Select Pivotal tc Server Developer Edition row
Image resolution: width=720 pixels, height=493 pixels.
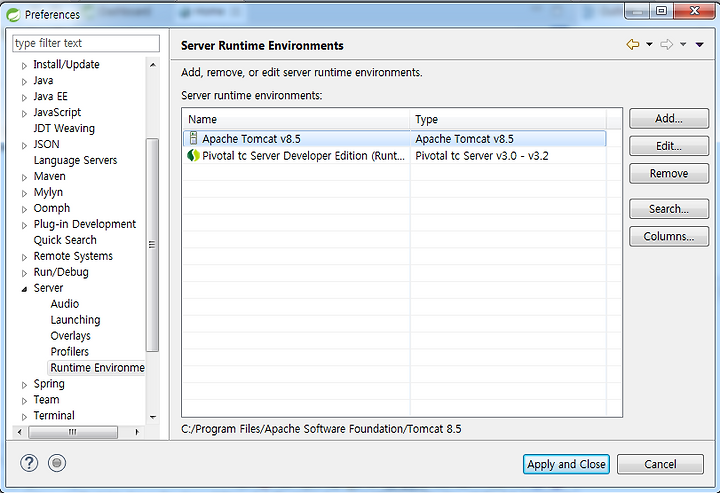[x=394, y=156]
